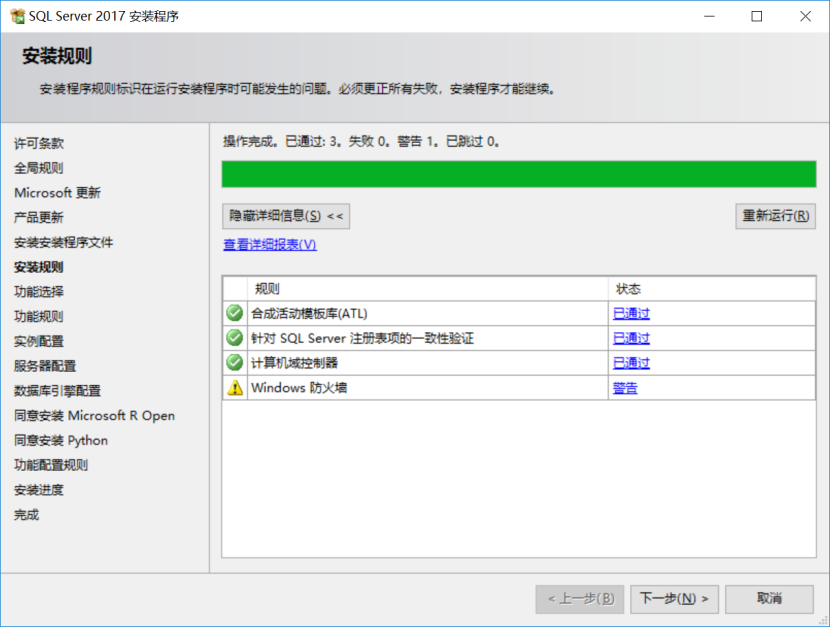The width and height of the screenshot is (830, 627).
Task: Click the green progress bar
Action: 519,174
